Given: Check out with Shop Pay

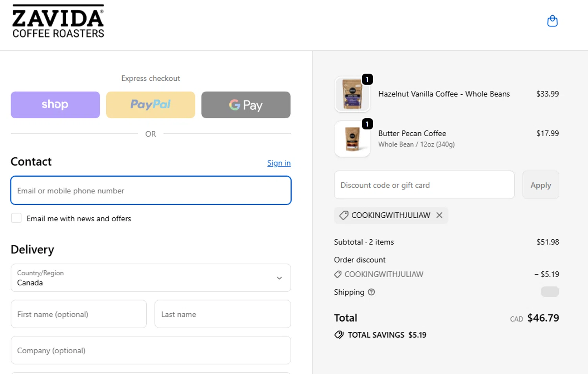Looking at the screenshot, I should 55,105.
